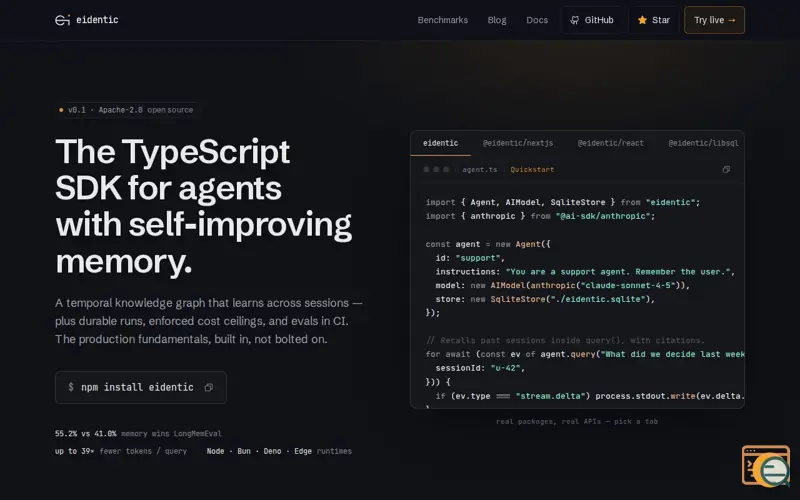800x500 pixels.
Task: Click the npm install eidentic command box
Action: click(141, 387)
